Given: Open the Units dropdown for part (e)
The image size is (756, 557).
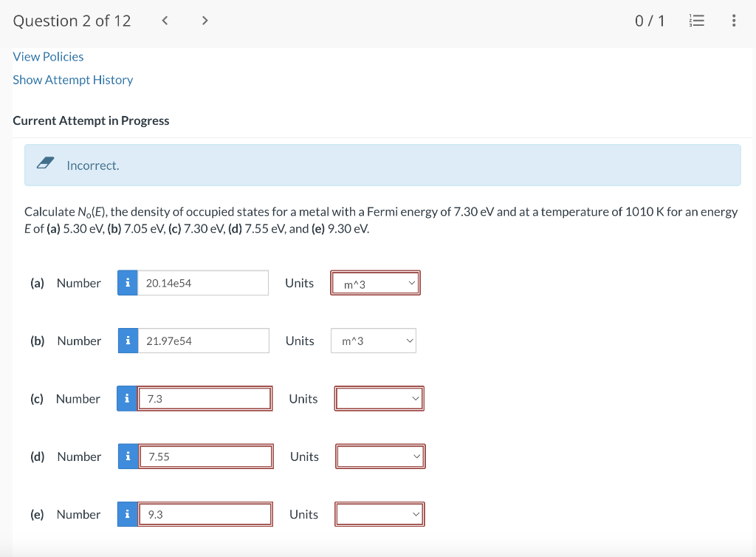Looking at the screenshot, I should pos(379,513).
